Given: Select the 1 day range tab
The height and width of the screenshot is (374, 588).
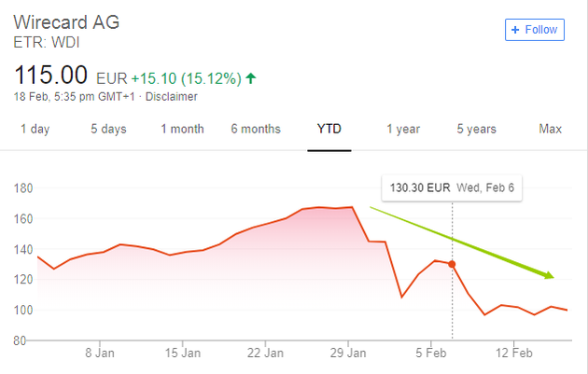Looking at the screenshot, I should [x=35, y=129].
